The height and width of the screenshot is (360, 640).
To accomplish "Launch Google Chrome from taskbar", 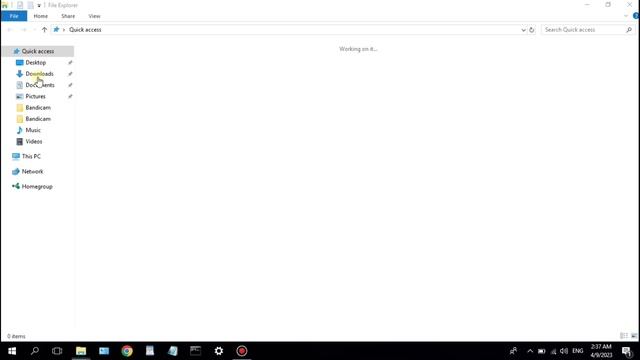I will [x=127, y=351].
